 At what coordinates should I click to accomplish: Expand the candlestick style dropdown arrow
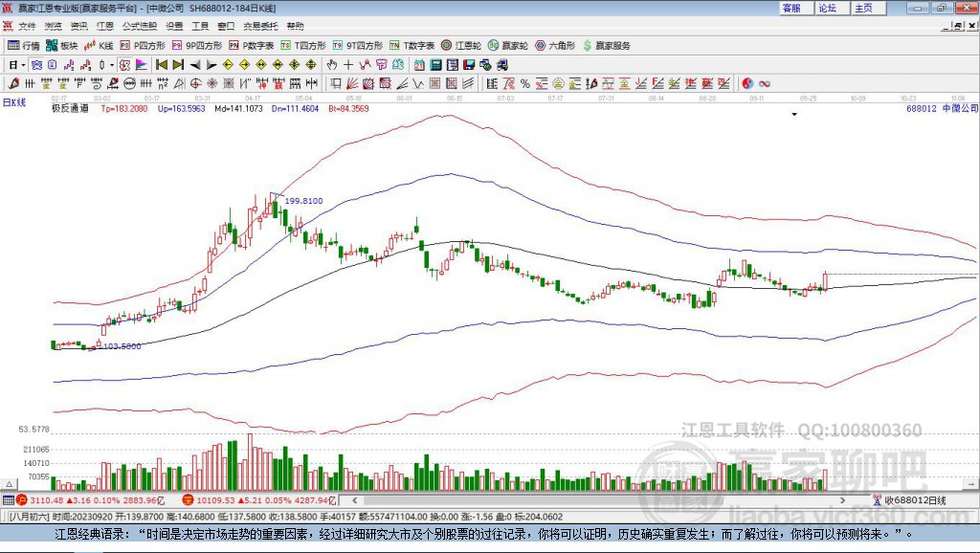pos(112,65)
